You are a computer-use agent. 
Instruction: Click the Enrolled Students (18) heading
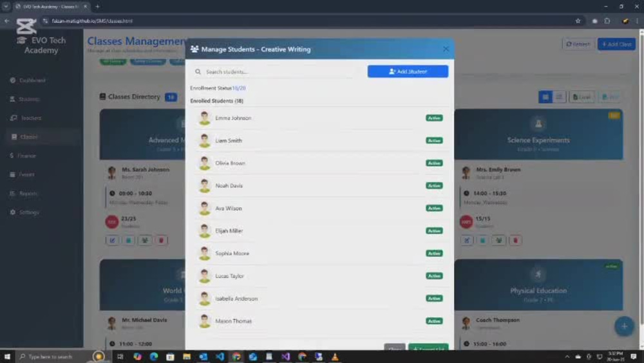216,100
